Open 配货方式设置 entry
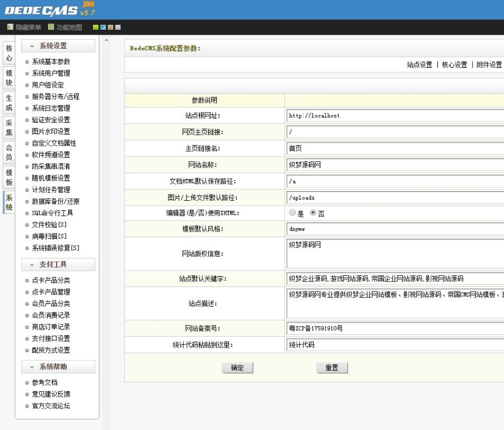Screen dimensions: 504x430 [x=51, y=350]
